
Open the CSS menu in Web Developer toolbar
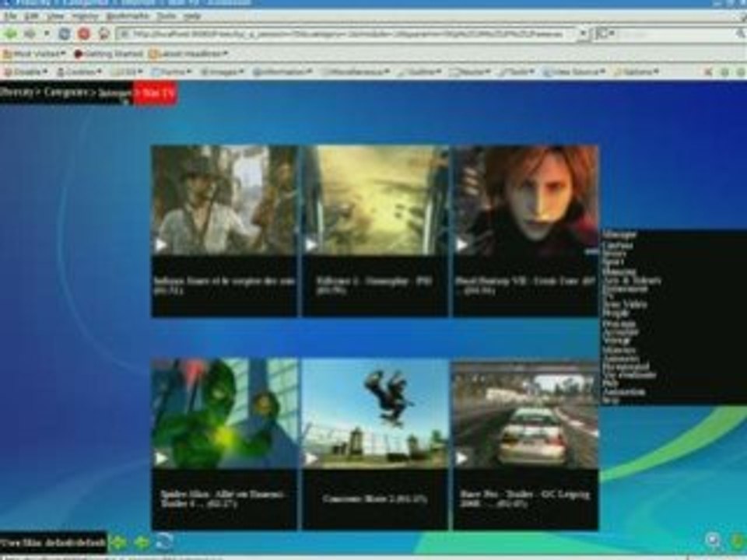pyautogui.click(x=128, y=72)
